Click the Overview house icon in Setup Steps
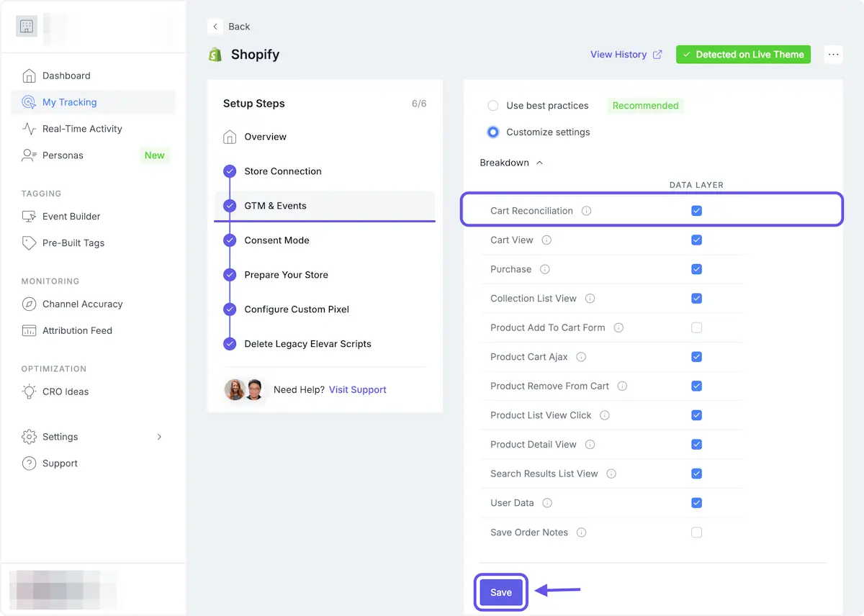Image resolution: width=864 pixels, height=616 pixels. click(230, 137)
